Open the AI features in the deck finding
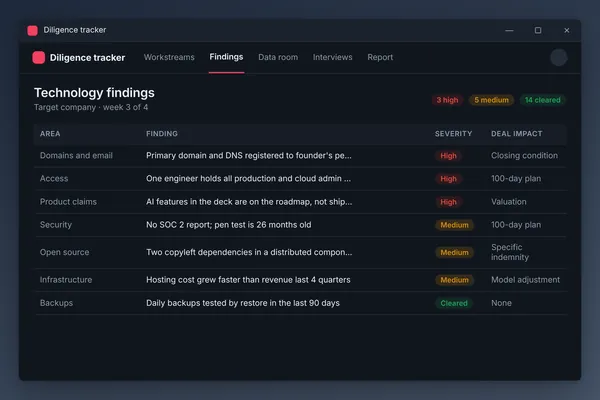 [x=249, y=202]
